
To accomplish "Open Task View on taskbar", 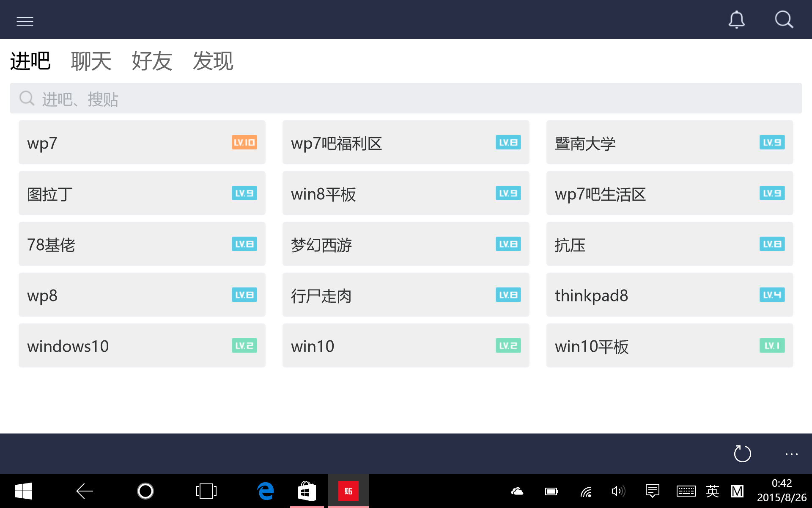I will point(206,491).
